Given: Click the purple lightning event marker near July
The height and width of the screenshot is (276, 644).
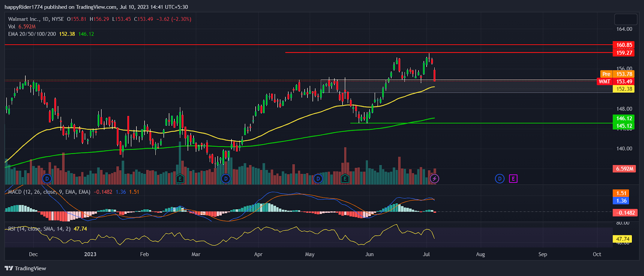Looking at the screenshot, I should tap(434, 178).
